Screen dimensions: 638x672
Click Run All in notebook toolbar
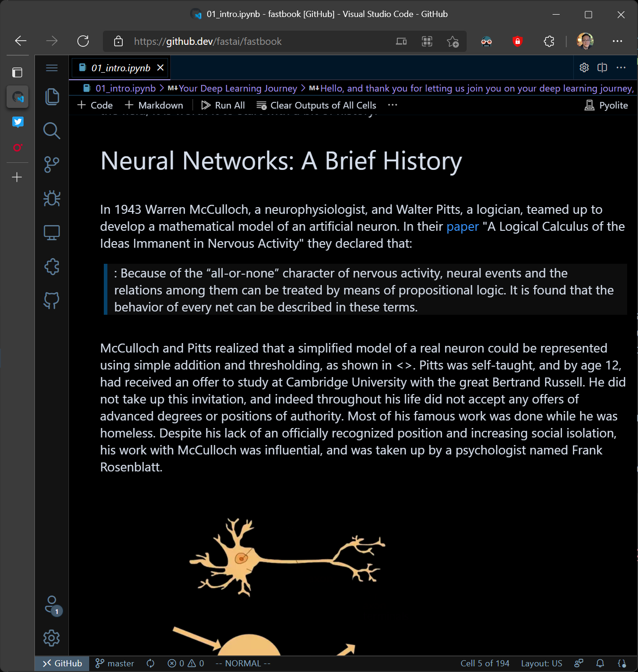click(223, 105)
